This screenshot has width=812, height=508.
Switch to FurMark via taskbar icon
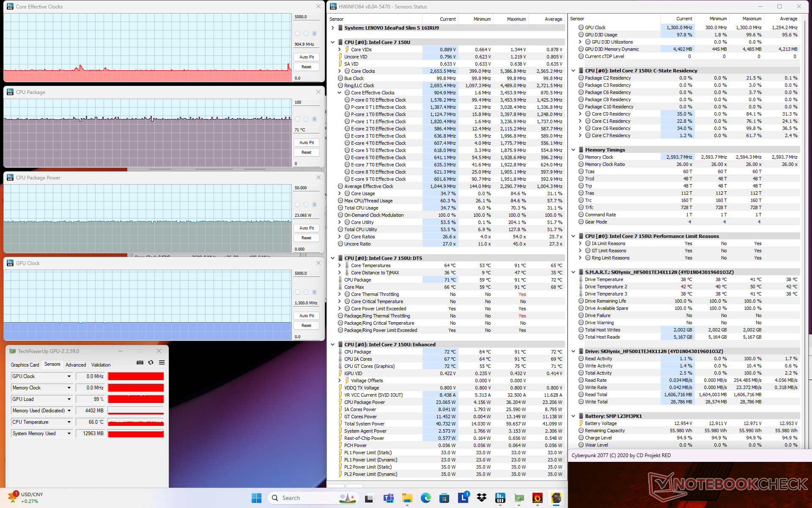point(538,498)
